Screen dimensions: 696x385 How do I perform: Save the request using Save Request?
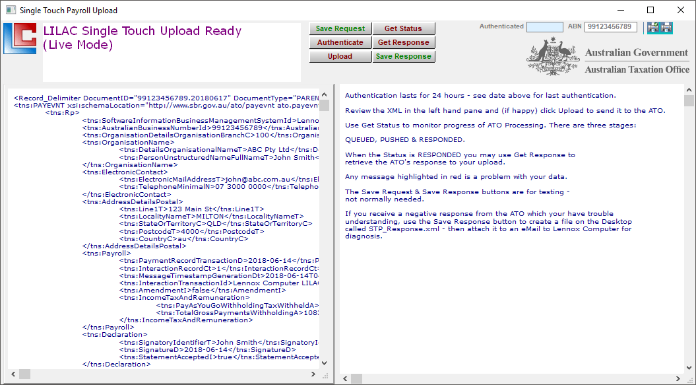pos(340,28)
